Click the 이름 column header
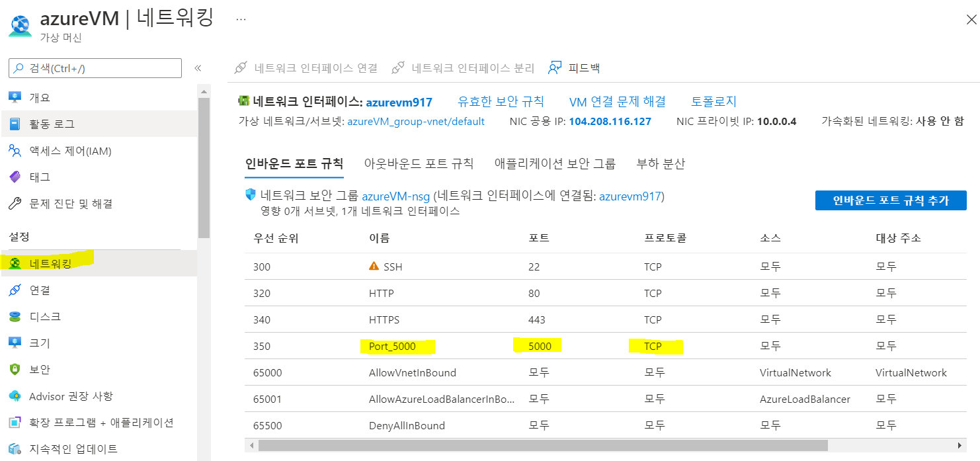 (379, 238)
